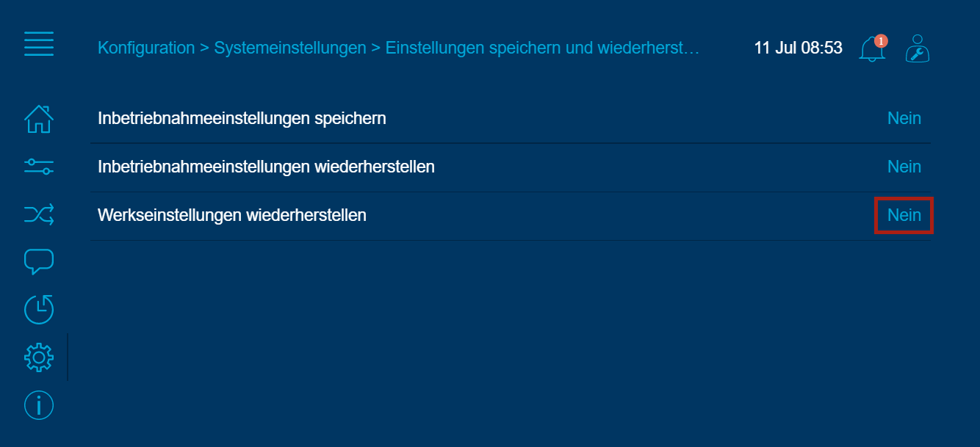Navigate to Systemeinstellungen breadcrumb
The width and height of the screenshot is (980, 447).
click(x=290, y=48)
